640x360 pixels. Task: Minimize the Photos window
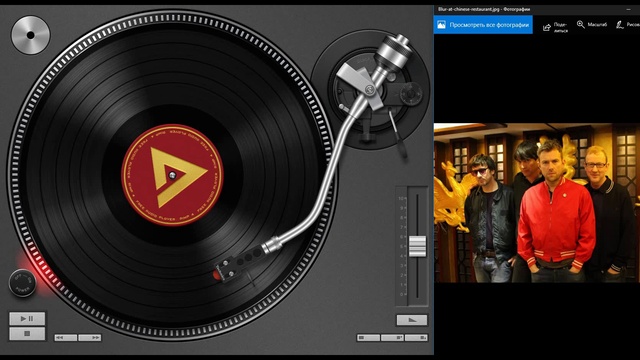(629, 9)
